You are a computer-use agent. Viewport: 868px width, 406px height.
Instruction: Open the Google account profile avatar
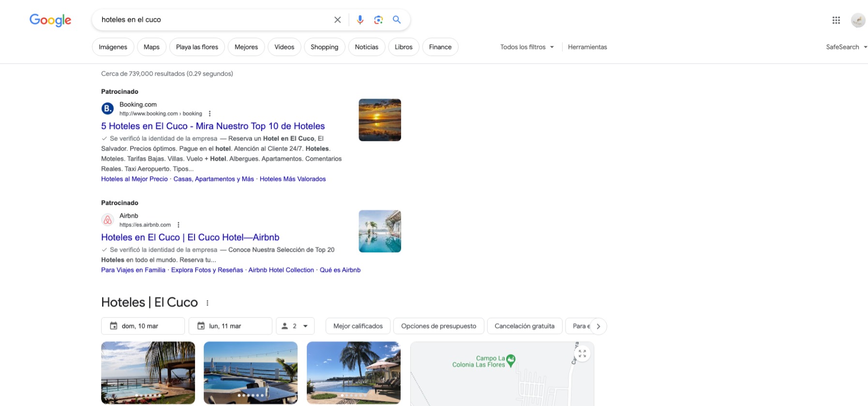pos(858,20)
